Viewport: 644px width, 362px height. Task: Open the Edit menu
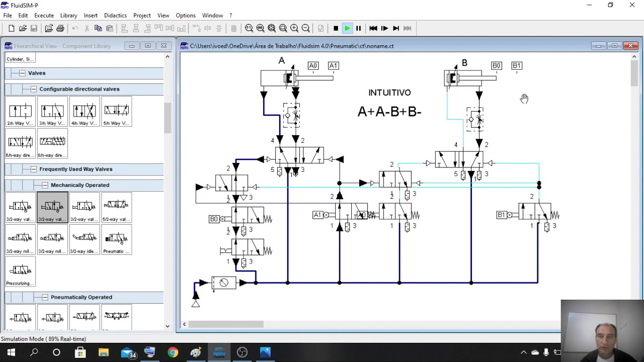[x=23, y=16]
